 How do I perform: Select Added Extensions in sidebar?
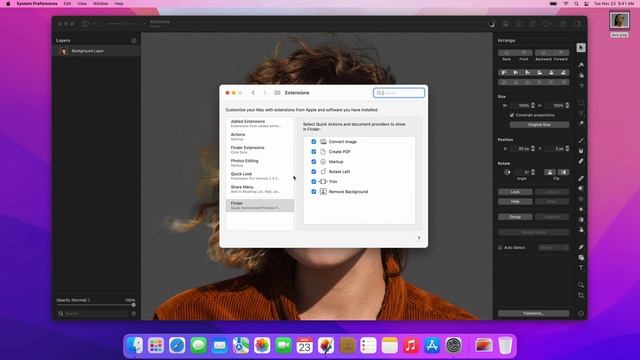click(x=260, y=123)
